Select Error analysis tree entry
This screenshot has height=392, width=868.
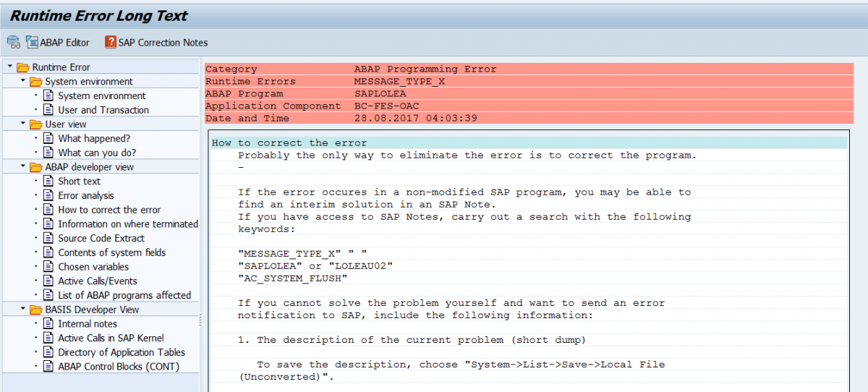click(86, 195)
